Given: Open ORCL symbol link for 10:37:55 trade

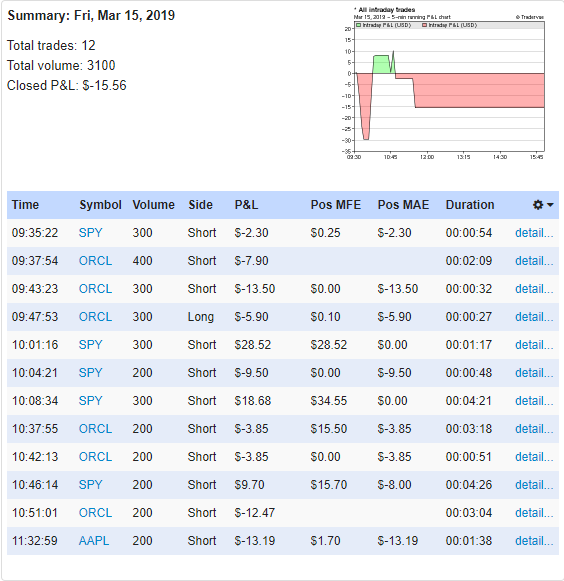Looking at the screenshot, I should click(x=95, y=429).
